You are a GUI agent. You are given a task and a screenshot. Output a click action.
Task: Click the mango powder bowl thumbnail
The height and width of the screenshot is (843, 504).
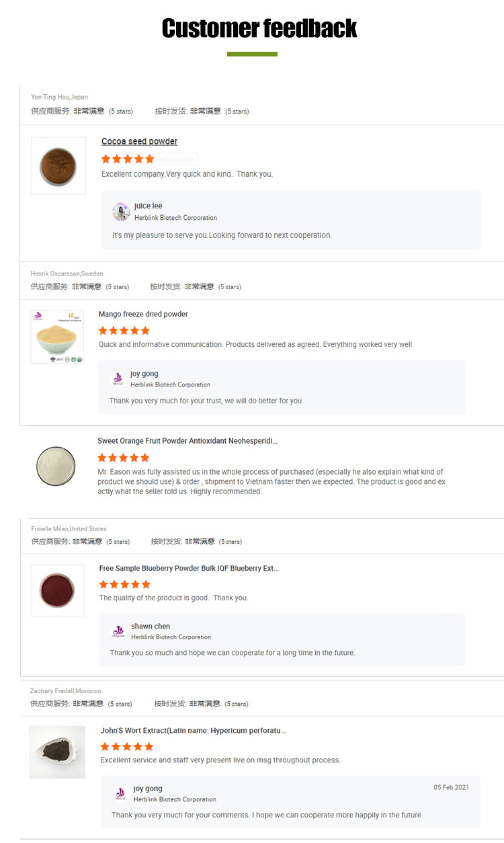coord(57,336)
